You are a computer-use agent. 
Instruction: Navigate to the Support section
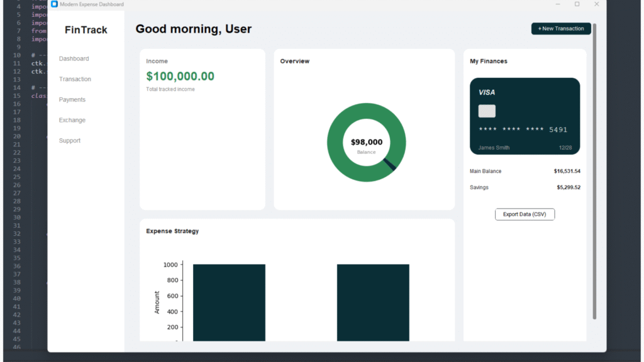tap(70, 141)
